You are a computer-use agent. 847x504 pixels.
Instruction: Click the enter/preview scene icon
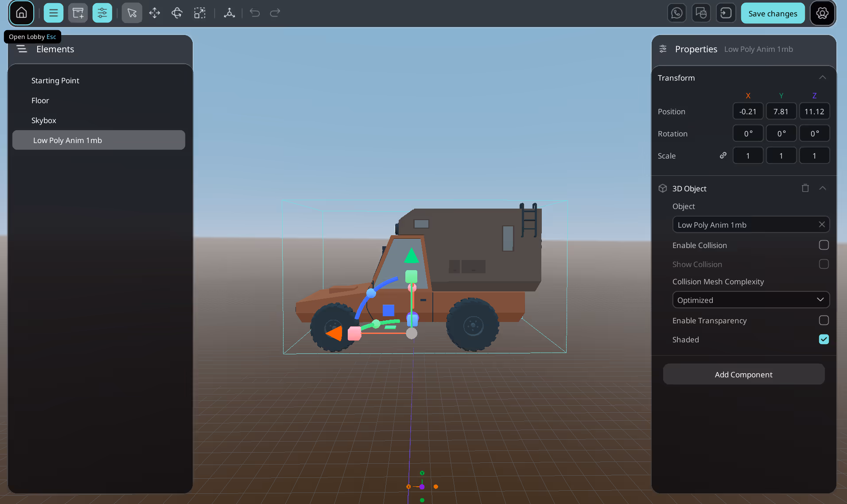coord(726,13)
